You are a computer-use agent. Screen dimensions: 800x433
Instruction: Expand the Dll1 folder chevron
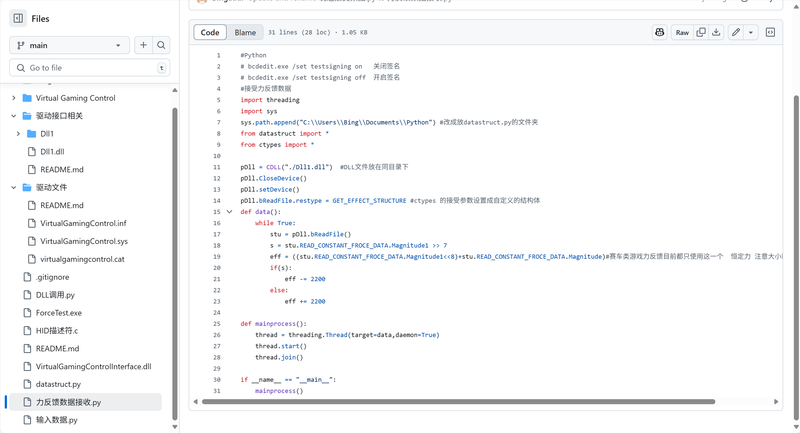tap(18, 134)
